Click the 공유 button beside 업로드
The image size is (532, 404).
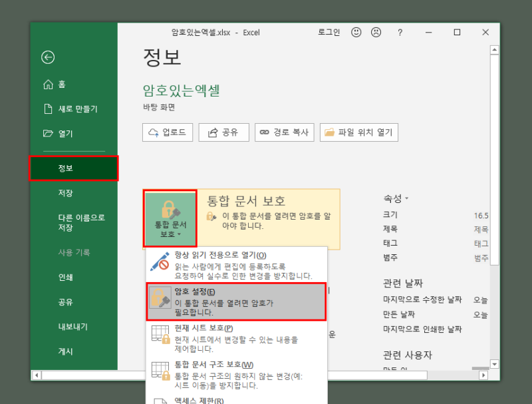[x=224, y=132]
